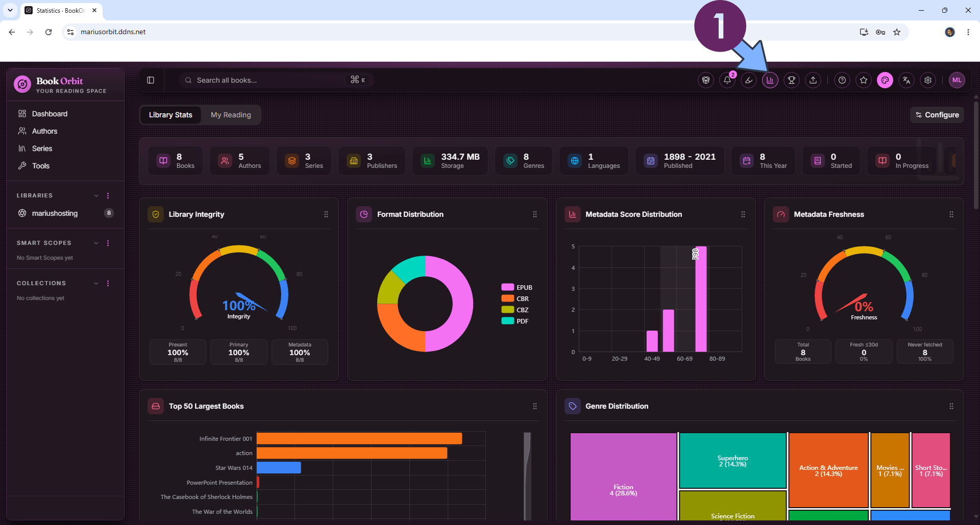Toggle the EPUB legend entry
This screenshot has height=525, width=980.
point(517,287)
